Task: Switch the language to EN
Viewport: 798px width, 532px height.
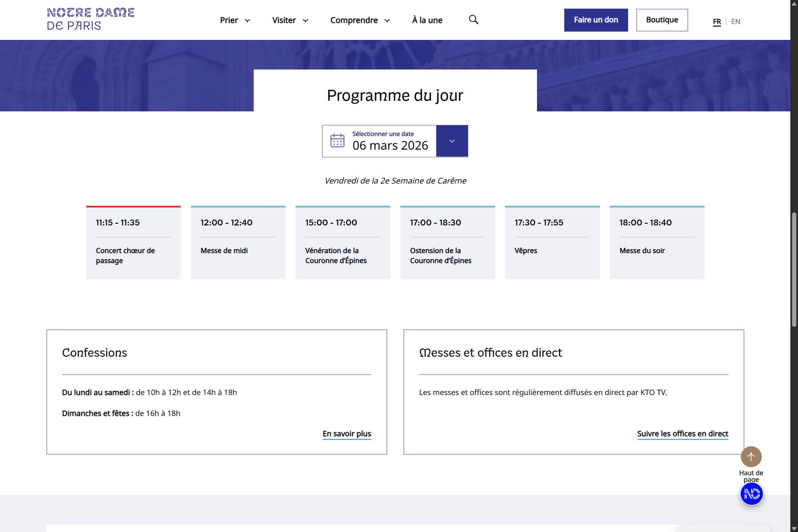Action: pos(736,21)
